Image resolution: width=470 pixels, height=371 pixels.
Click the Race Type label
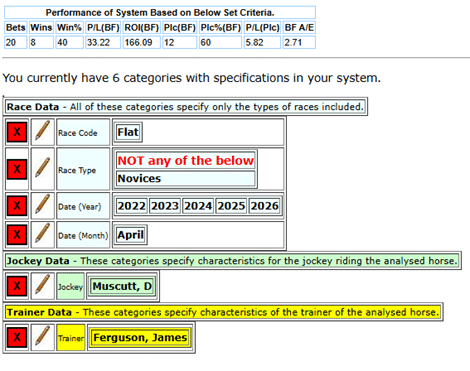pos(83,169)
